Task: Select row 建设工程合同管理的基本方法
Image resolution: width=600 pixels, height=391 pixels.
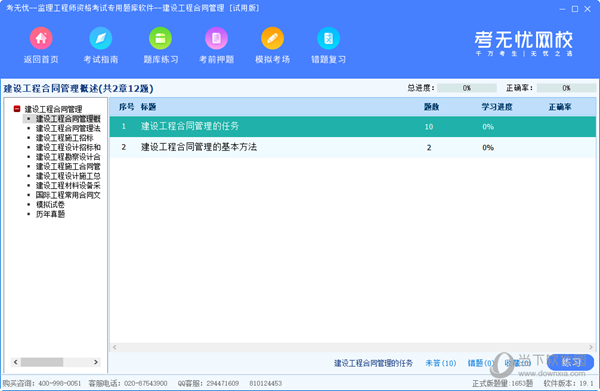Action: click(x=352, y=147)
